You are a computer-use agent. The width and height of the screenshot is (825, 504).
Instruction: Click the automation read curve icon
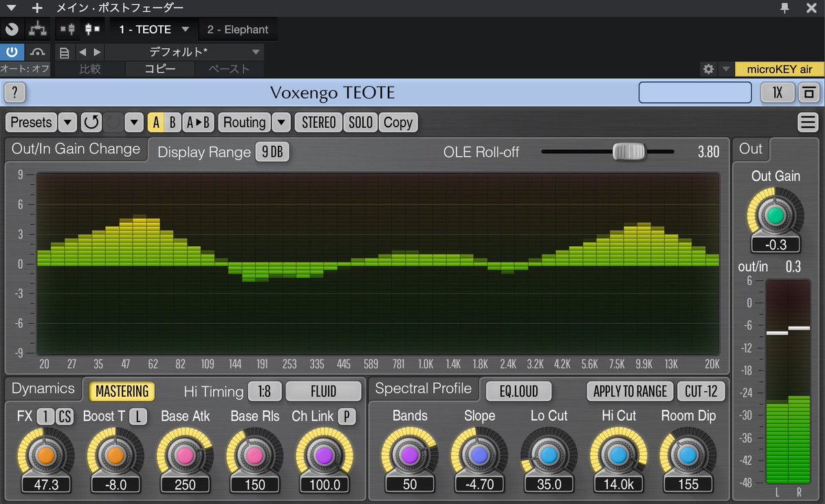37,52
